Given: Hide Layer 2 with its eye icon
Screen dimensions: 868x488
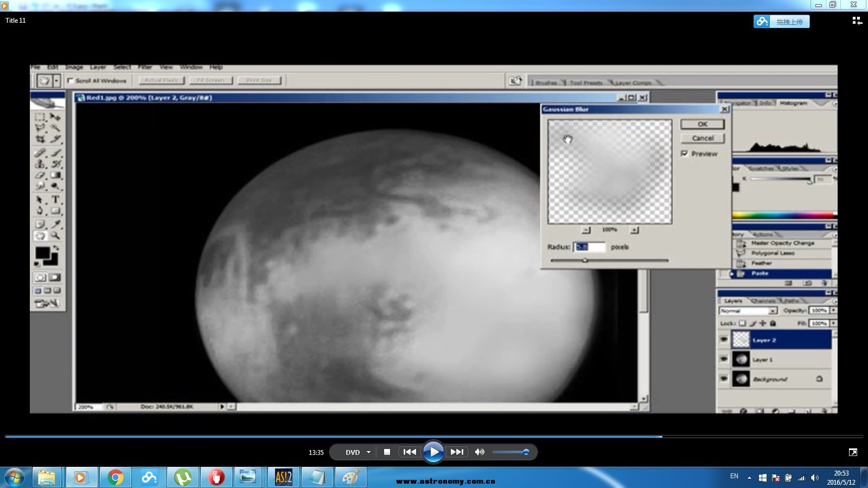Looking at the screenshot, I should click(724, 339).
